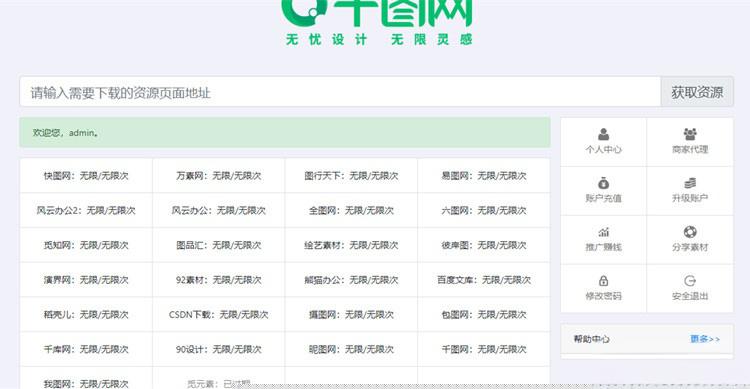Click the CSDN下载 quota cell

219,314
